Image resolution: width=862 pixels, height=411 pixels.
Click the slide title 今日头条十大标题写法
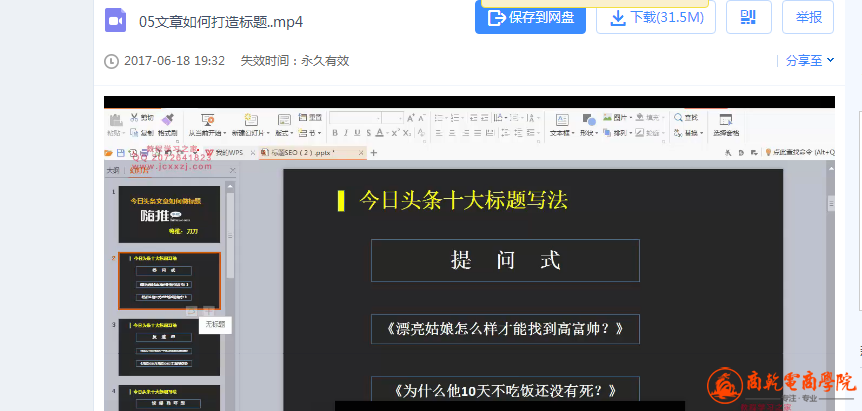[x=463, y=200]
